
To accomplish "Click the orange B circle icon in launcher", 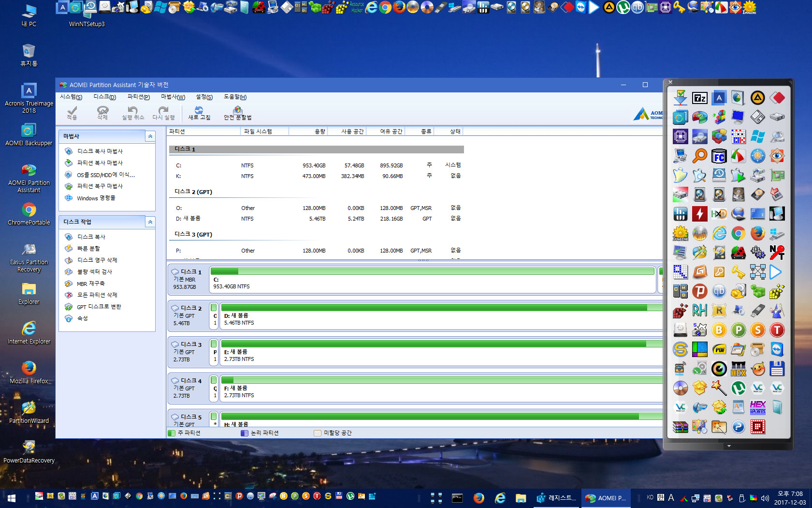I will point(719,330).
